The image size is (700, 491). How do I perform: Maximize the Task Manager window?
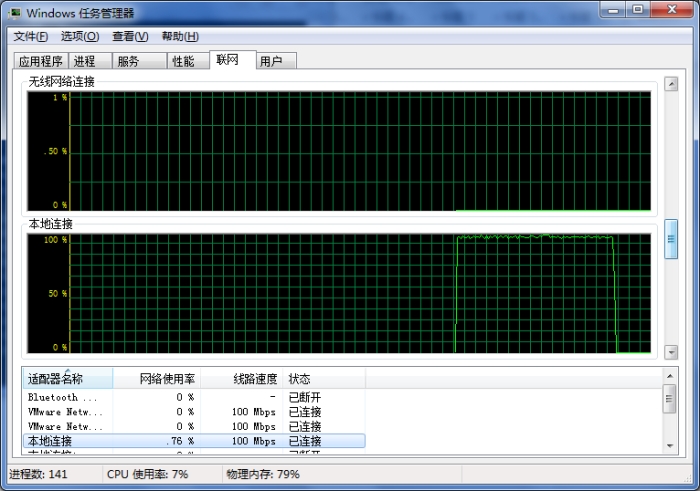point(638,11)
